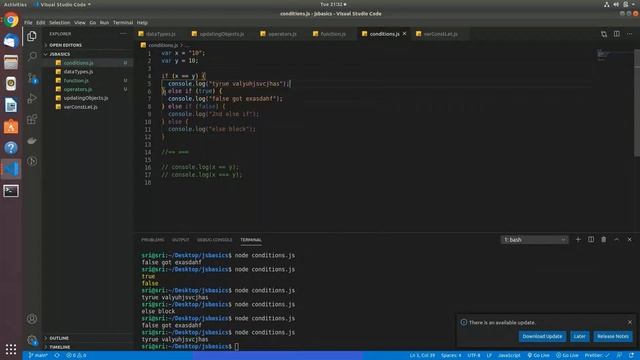Switch to the dataTypes.js editor tab
Viewport: 640px width, 360px height.
click(x=161, y=34)
